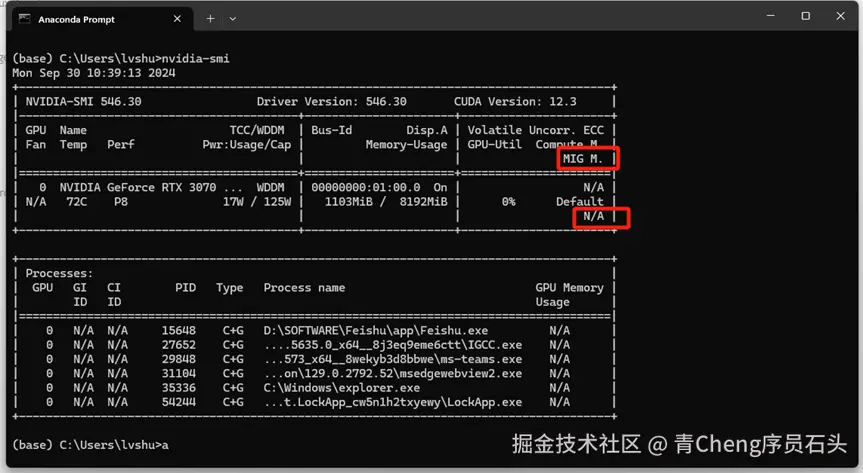Click PID 31104 in process table
Screen dimensions: 863x473
[179, 373]
